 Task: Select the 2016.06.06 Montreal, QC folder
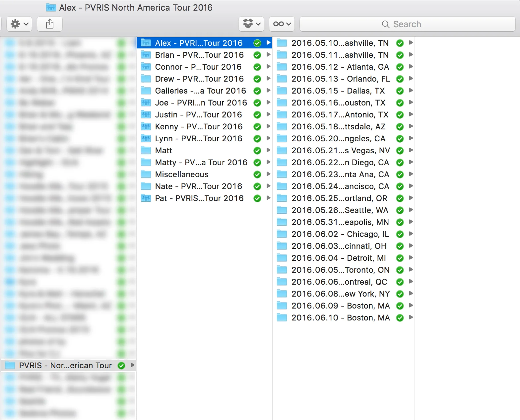[x=344, y=282]
